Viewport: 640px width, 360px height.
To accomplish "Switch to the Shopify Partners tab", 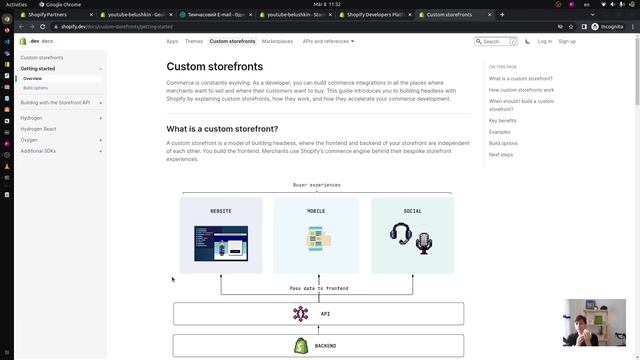I will pos(56,15).
